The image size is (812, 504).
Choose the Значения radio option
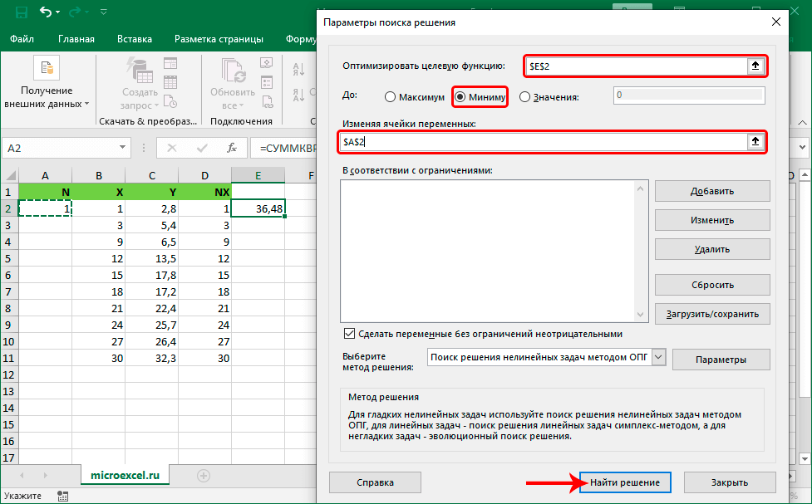[x=525, y=96]
